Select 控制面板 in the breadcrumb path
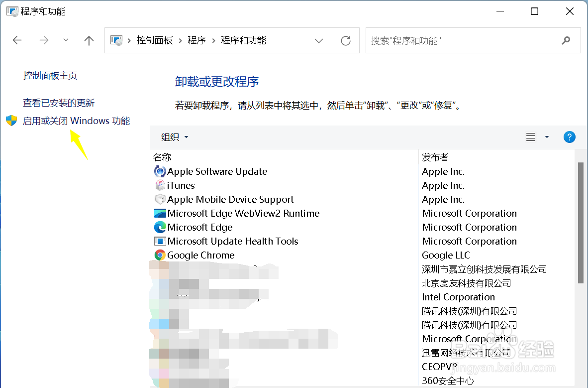The image size is (588, 388). pyautogui.click(x=155, y=40)
